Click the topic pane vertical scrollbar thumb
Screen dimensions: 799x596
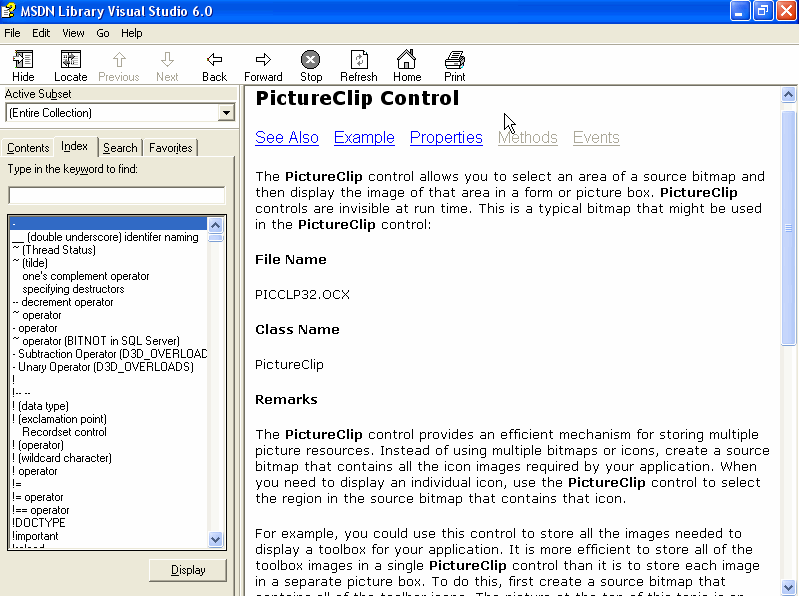(788, 228)
